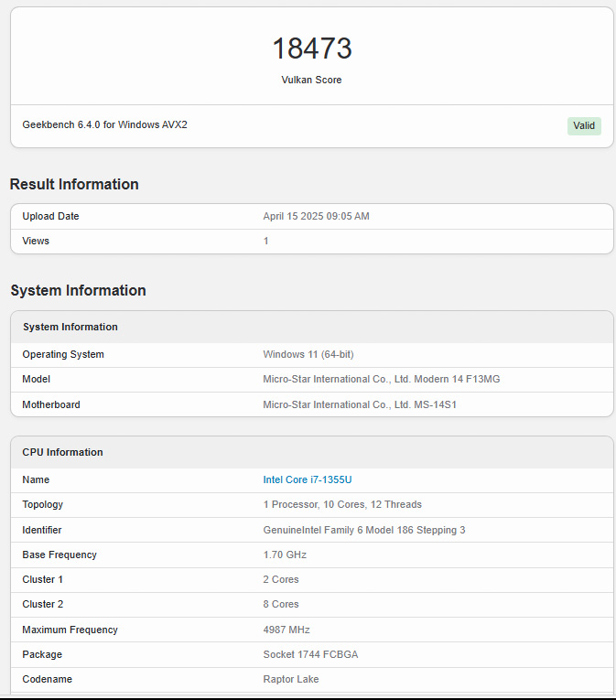Image resolution: width=616 pixels, height=700 pixels.
Task: Click the System Information table header
Action: point(312,327)
